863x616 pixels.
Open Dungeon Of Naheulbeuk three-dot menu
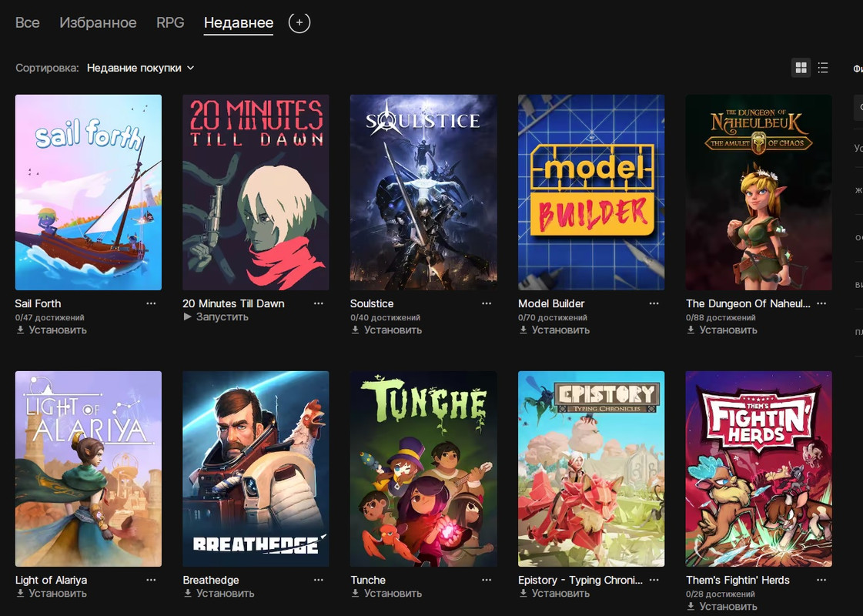coord(821,303)
